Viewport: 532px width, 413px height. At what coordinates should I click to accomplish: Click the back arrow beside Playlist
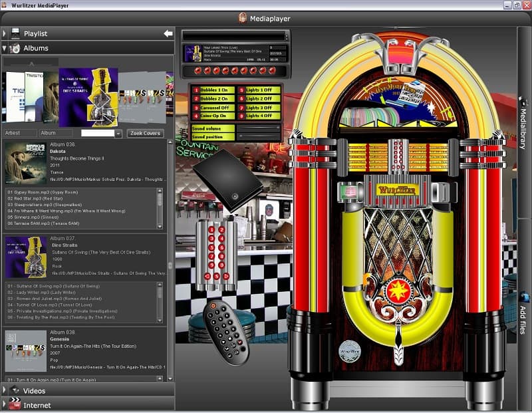(168, 33)
